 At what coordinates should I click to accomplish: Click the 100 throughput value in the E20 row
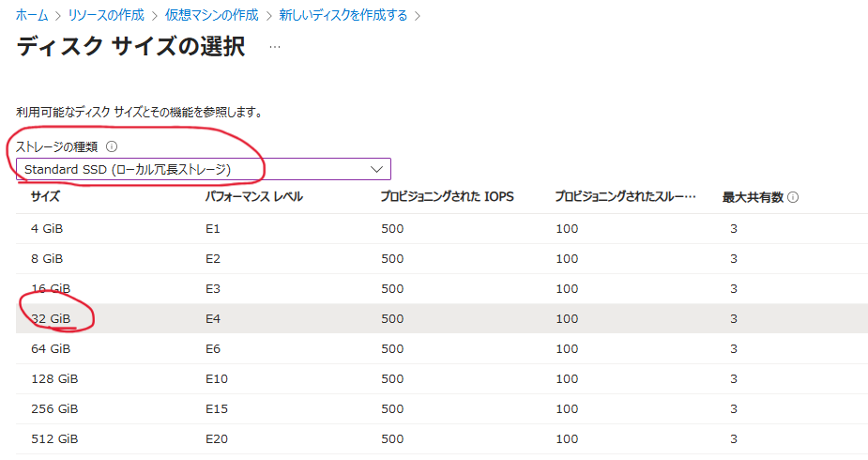point(567,438)
